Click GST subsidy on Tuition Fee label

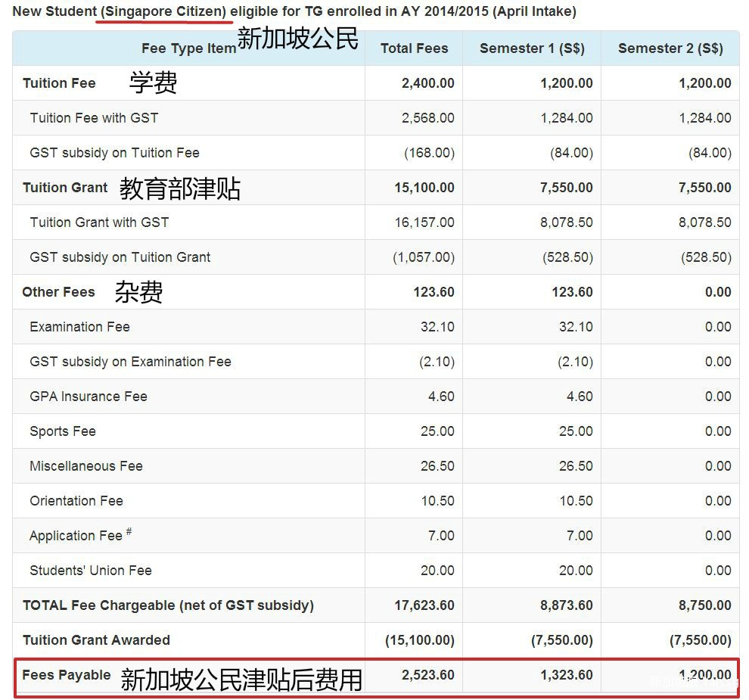coord(114,153)
